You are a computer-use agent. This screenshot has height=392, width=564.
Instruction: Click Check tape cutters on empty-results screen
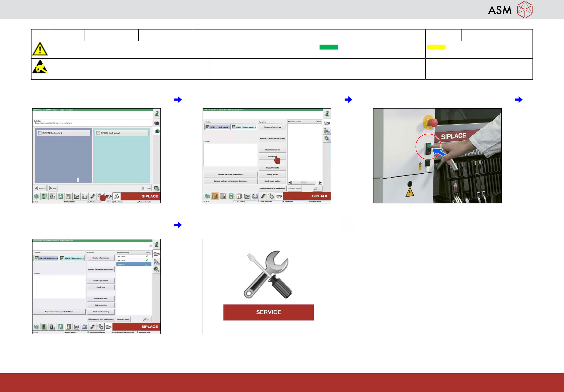(272, 150)
